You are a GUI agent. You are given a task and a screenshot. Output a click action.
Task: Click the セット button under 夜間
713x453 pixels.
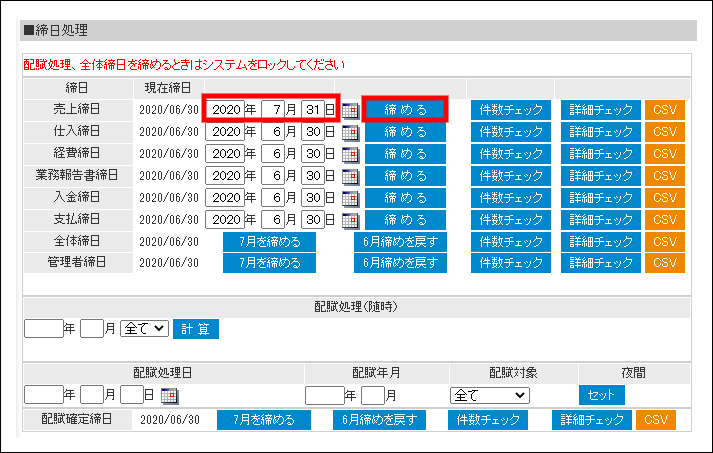point(601,395)
